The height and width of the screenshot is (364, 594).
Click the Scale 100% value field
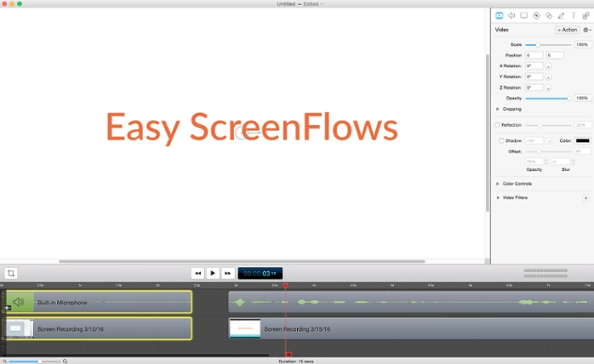[582, 45]
